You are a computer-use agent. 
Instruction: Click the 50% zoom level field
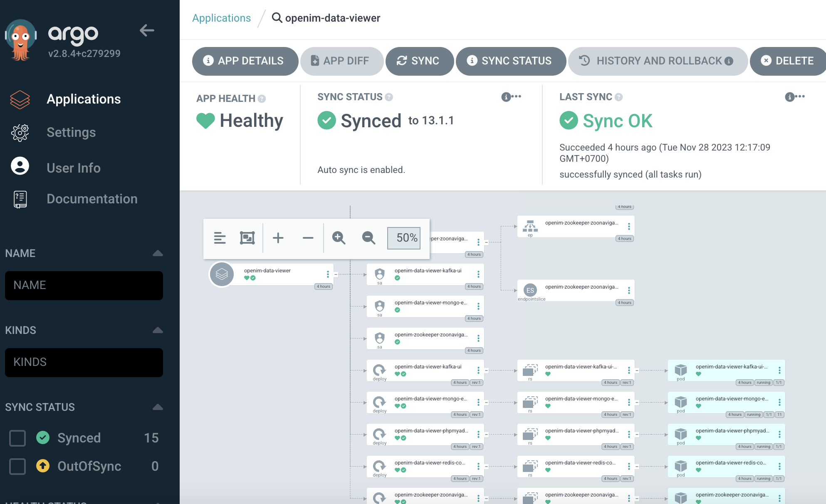[403, 238]
